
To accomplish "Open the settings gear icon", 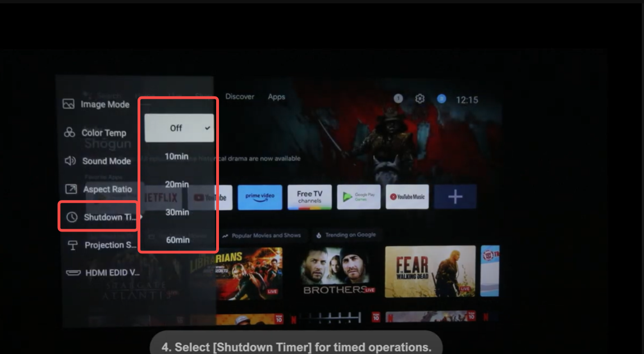I will (x=419, y=99).
